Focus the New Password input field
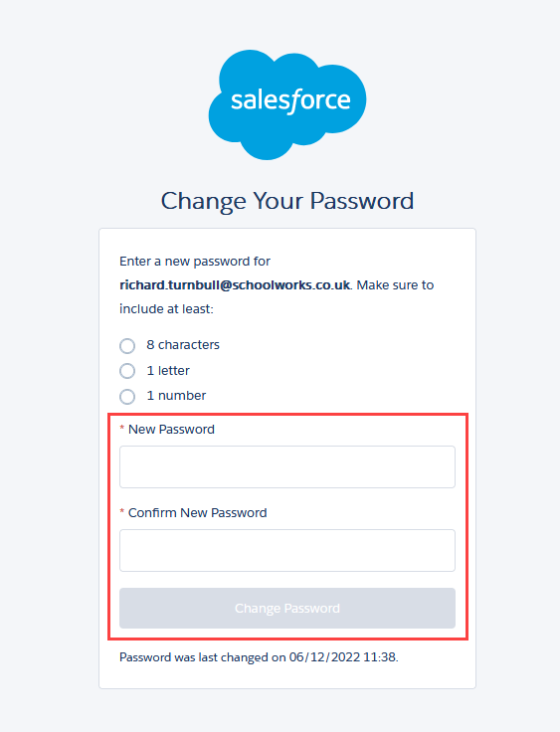Screen dimensions: 560x732 [287, 466]
